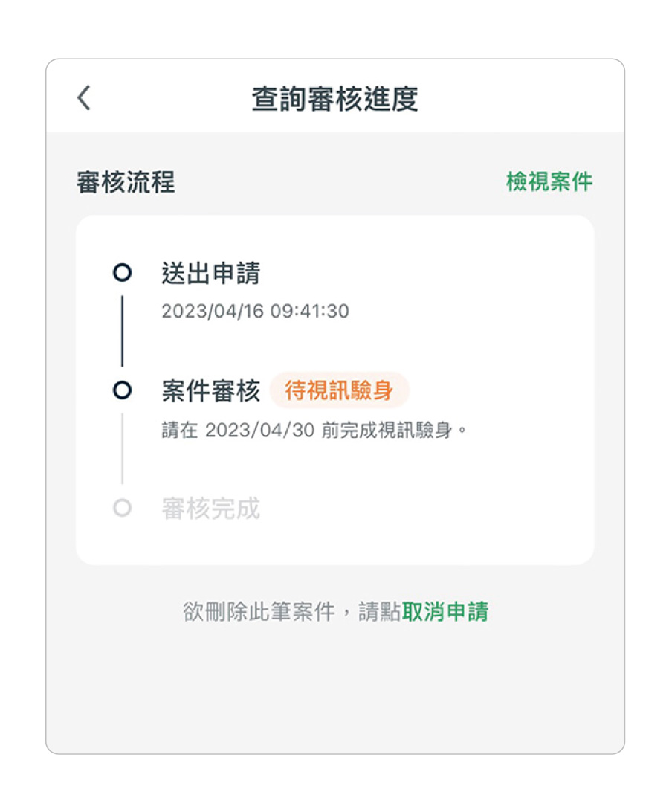Click the disabled 審核完成 step label
The width and height of the screenshot is (669, 812).
[211, 509]
